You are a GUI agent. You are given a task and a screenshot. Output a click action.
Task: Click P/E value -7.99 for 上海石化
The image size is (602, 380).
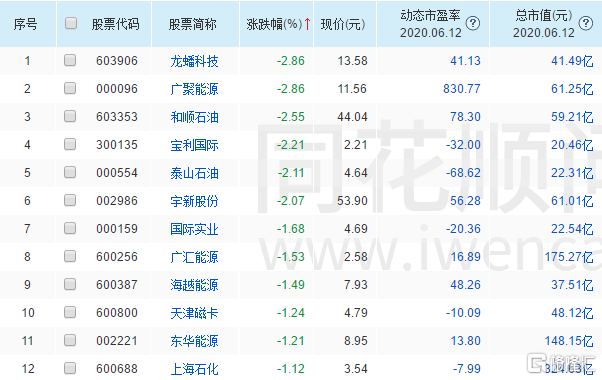(466, 369)
